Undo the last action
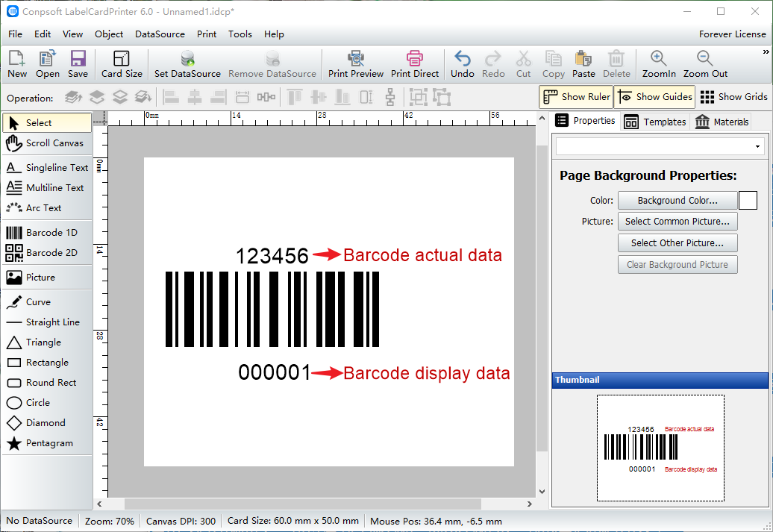 [x=463, y=64]
